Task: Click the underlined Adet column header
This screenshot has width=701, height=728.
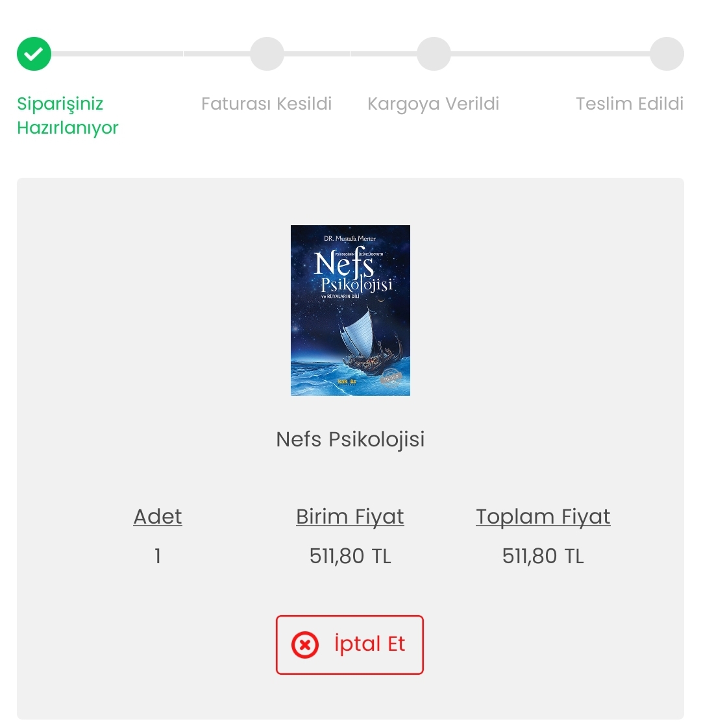Action: click(158, 516)
